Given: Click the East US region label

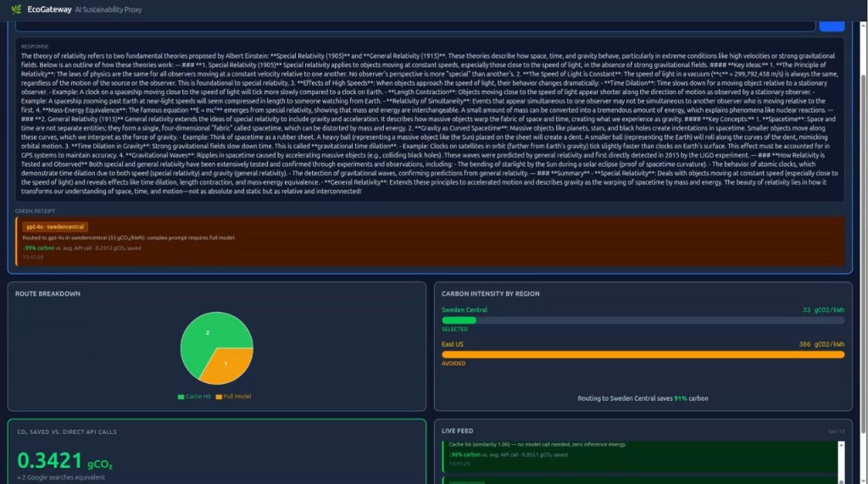Looking at the screenshot, I should pyautogui.click(x=453, y=344).
